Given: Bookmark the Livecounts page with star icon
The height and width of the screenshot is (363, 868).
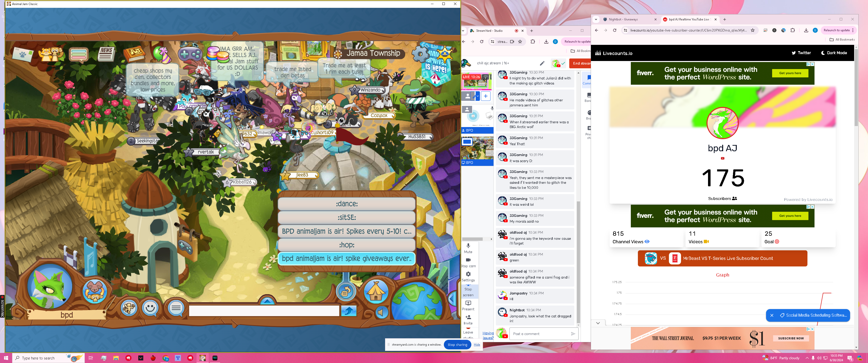Looking at the screenshot, I should point(752,30).
